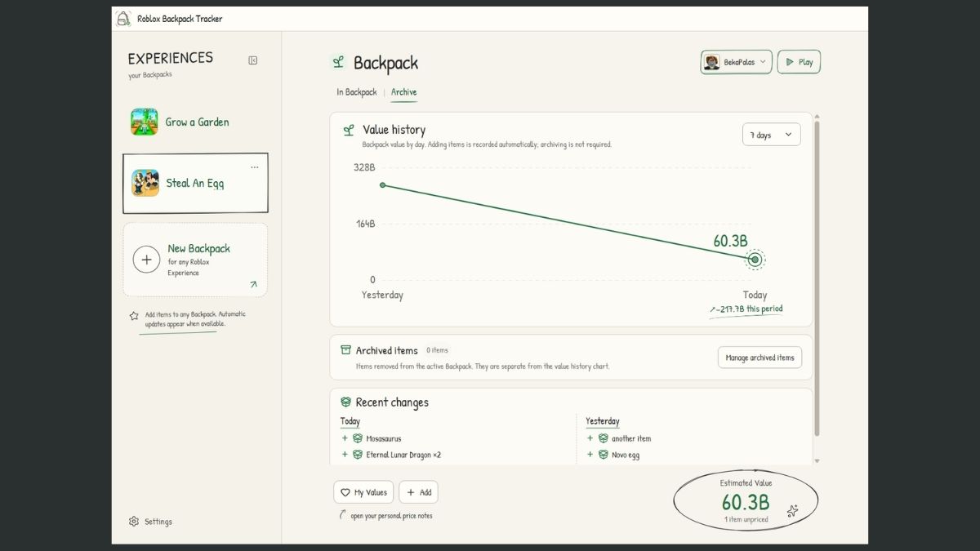Click the -217.7B this period text
The width and height of the screenshot is (980, 551).
746,309
